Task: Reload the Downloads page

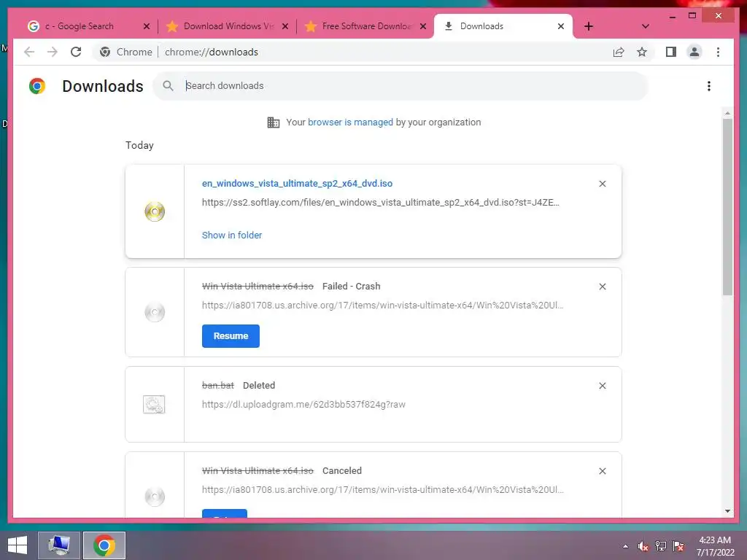Action: [76, 52]
